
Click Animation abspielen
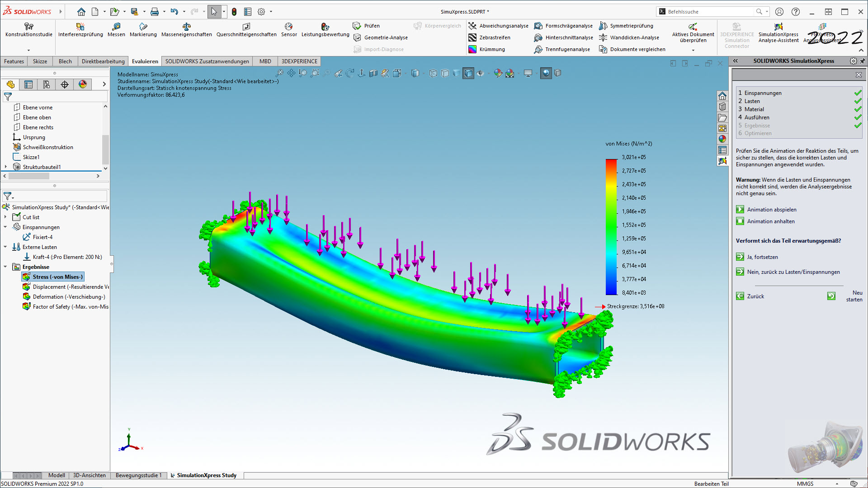766,210
